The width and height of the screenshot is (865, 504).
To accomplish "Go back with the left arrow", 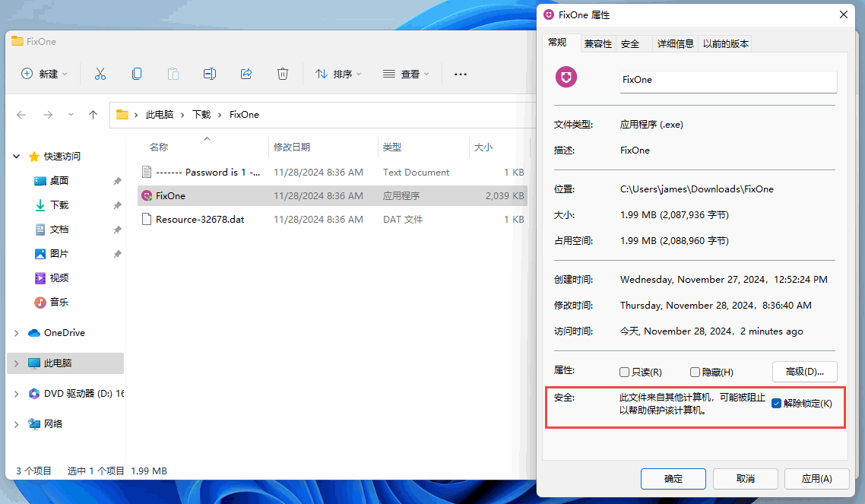I will pyautogui.click(x=21, y=115).
